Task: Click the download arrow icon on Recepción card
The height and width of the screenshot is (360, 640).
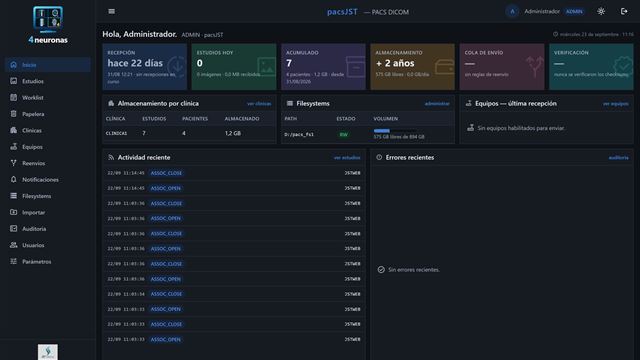Action: [x=178, y=67]
